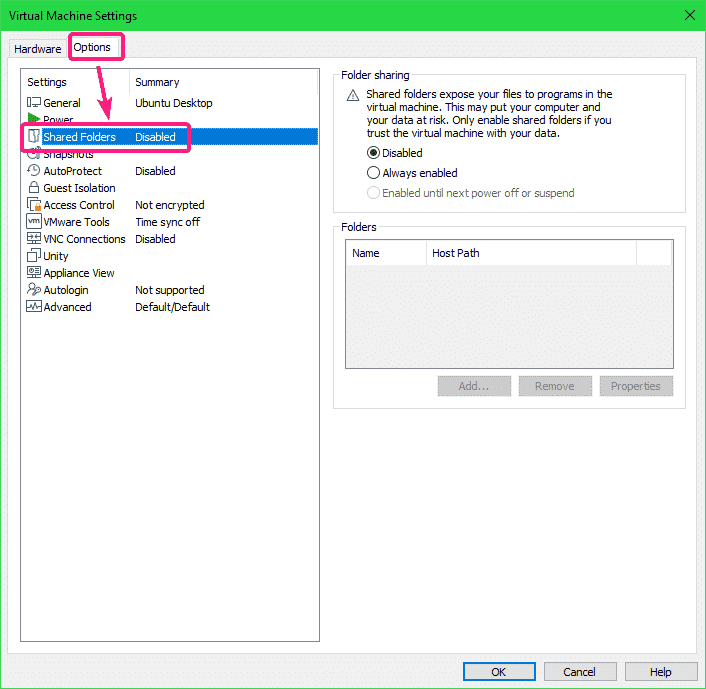Select the VNC Connections row
The width and height of the screenshot is (706, 689).
171,239
